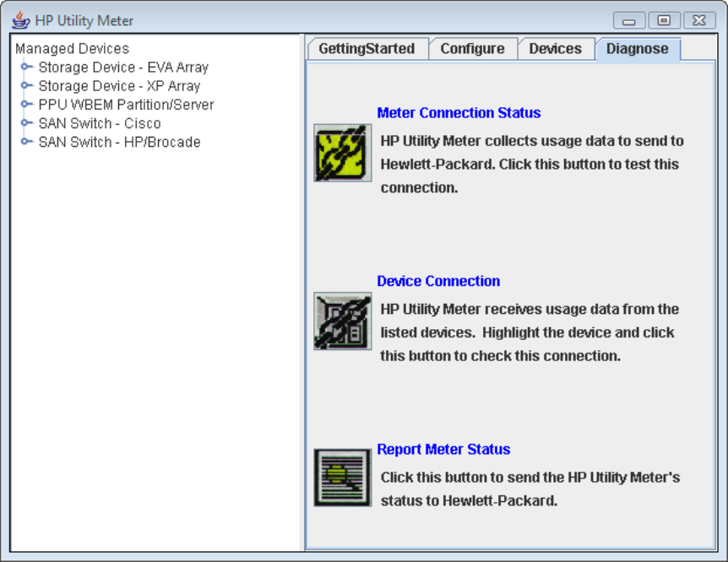Select Storage Device - XP Array label

point(119,86)
